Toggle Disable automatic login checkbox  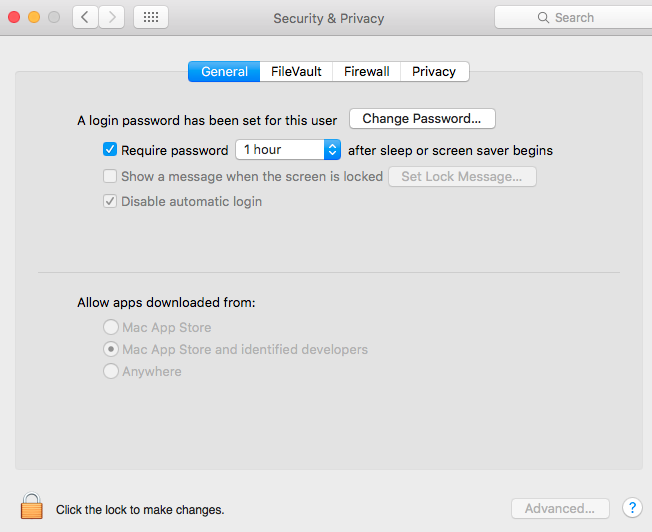(110, 201)
